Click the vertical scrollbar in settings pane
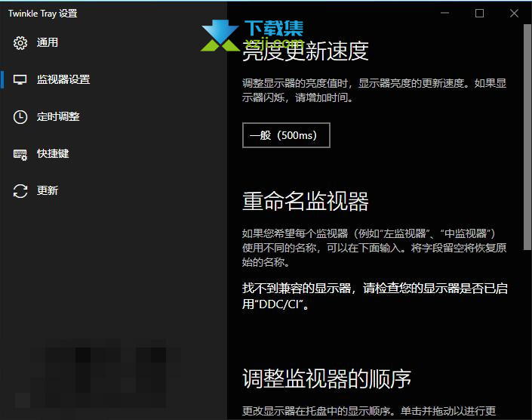Viewport: 532px width, 420px height. click(527, 137)
